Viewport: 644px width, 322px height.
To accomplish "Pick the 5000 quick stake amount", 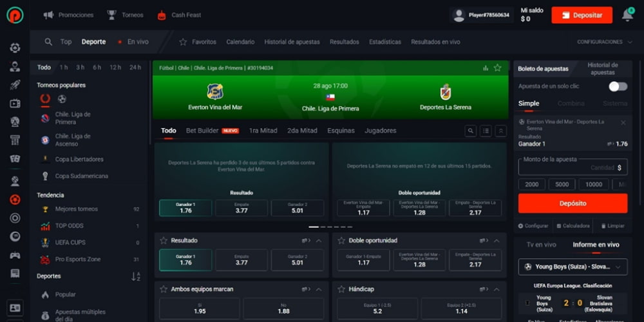I will point(562,184).
